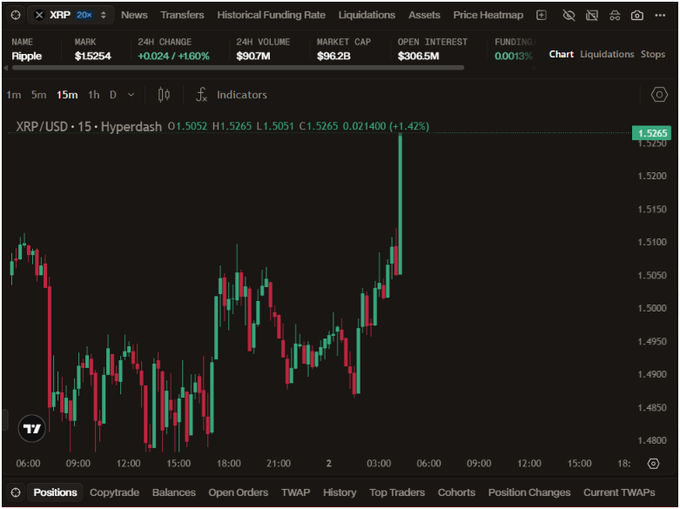Click the XRP/USD symbol legend title

point(88,127)
